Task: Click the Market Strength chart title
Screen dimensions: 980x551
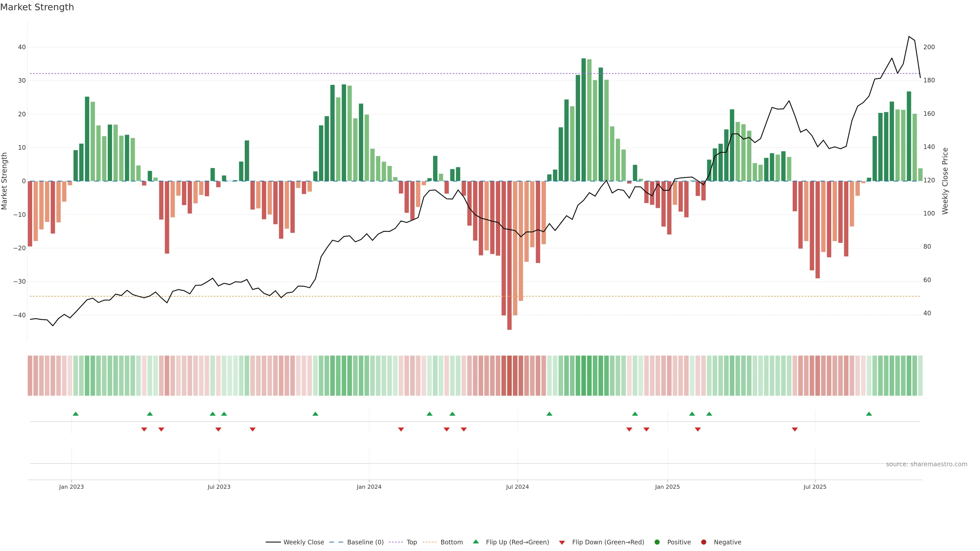Action: [37, 7]
